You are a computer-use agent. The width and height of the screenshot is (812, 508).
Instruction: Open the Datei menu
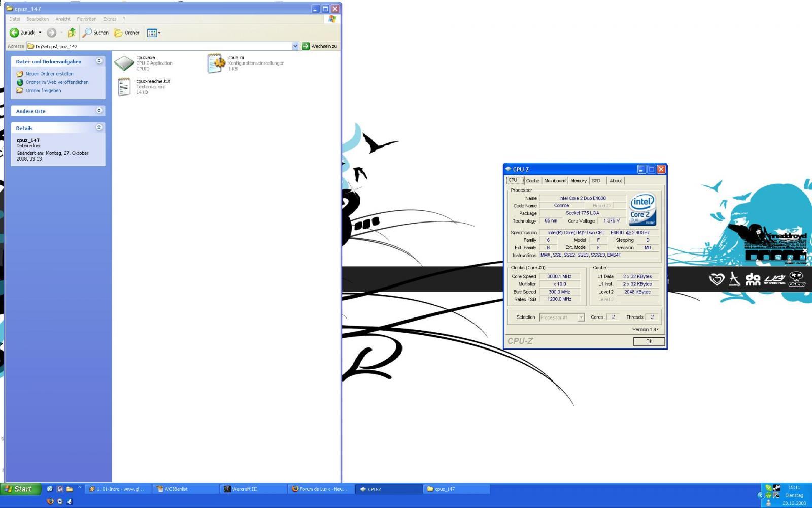pyautogui.click(x=15, y=19)
